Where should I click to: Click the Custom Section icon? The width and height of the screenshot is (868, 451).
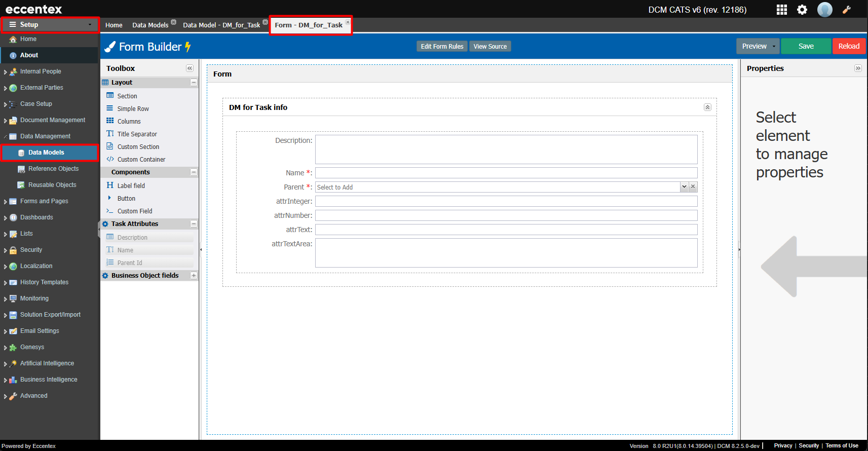click(x=110, y=146)
